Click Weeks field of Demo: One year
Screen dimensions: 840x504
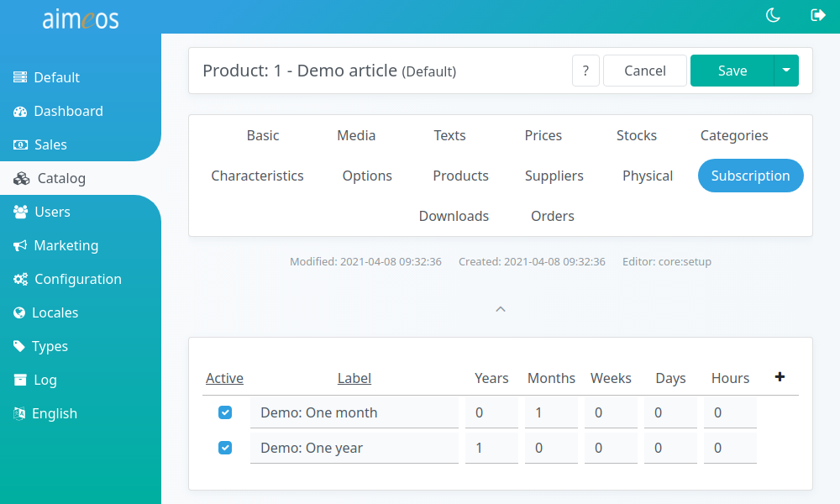tap(611, 448)
